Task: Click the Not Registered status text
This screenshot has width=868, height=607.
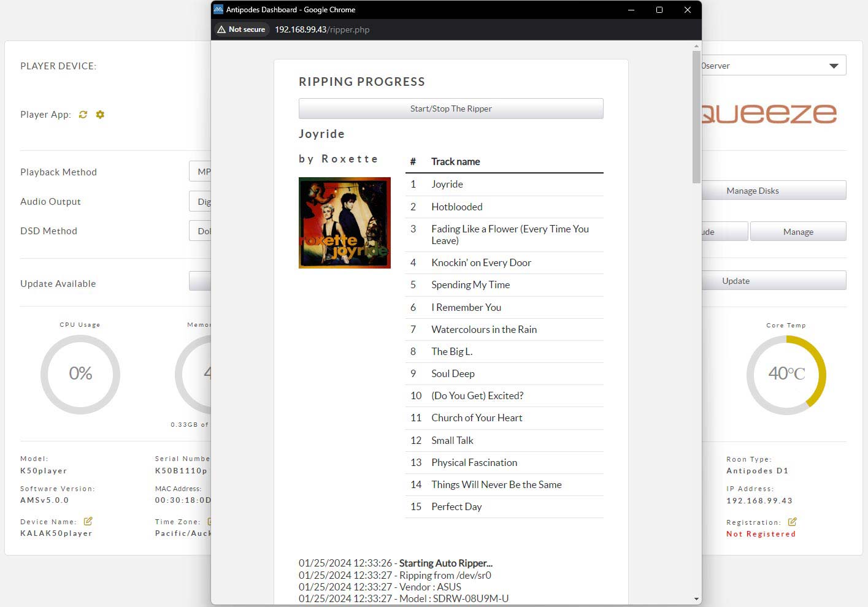Action: 761,534
